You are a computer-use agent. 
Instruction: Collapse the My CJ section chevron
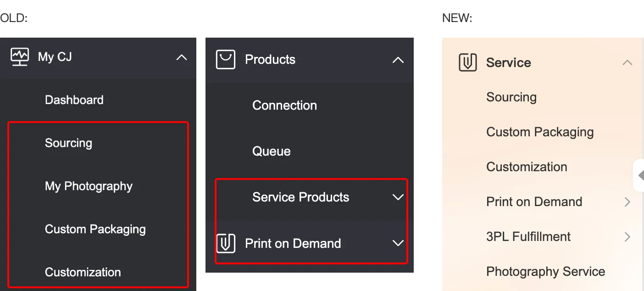point(182,57)
